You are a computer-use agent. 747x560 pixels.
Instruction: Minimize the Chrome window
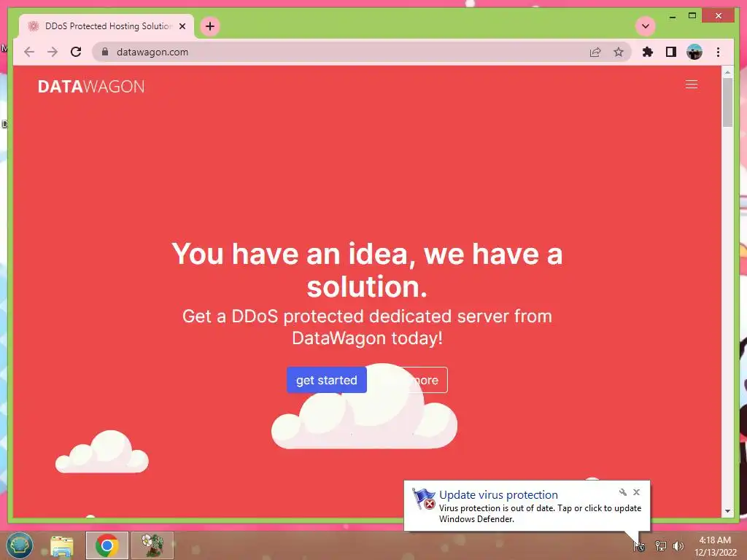672,16
